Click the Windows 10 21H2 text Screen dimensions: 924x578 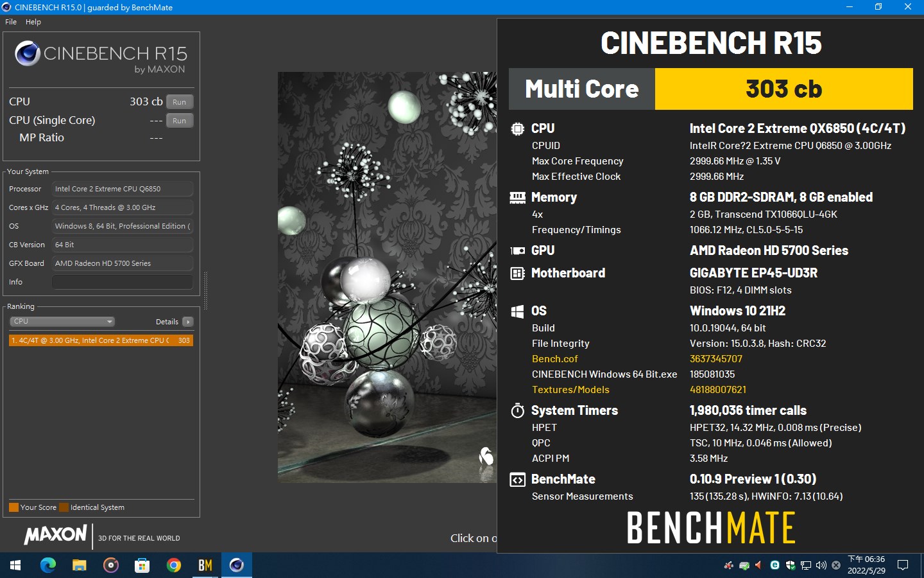pos(737,311)
